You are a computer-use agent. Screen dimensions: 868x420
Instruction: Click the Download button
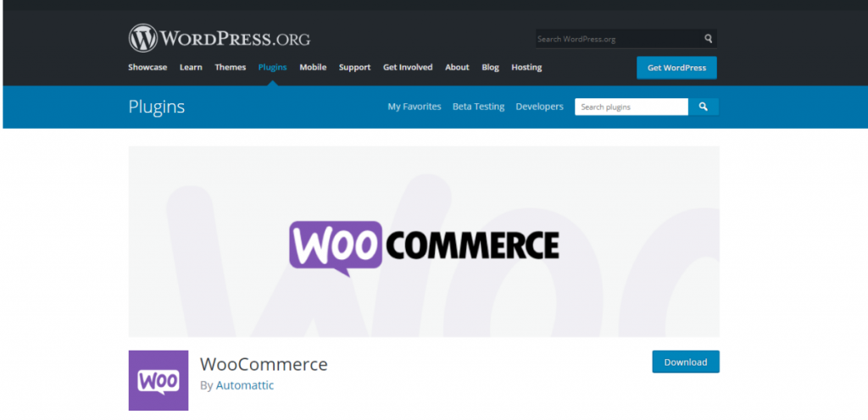pyautogui.click(x=686, y=362)
